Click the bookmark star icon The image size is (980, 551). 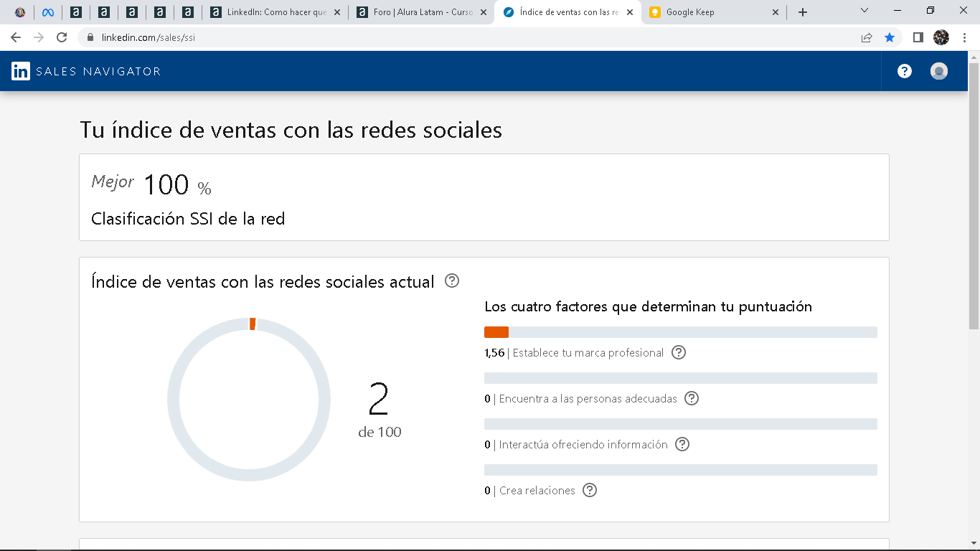coord(890,37)
